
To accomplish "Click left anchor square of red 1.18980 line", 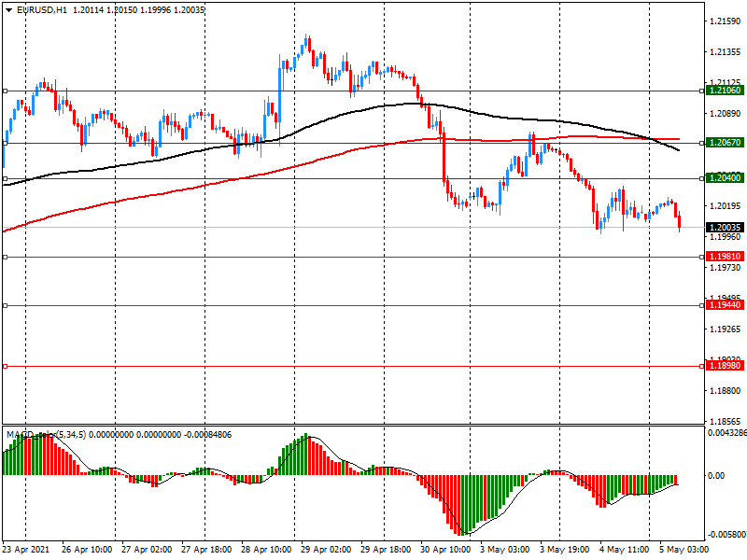I will point(6,367).
